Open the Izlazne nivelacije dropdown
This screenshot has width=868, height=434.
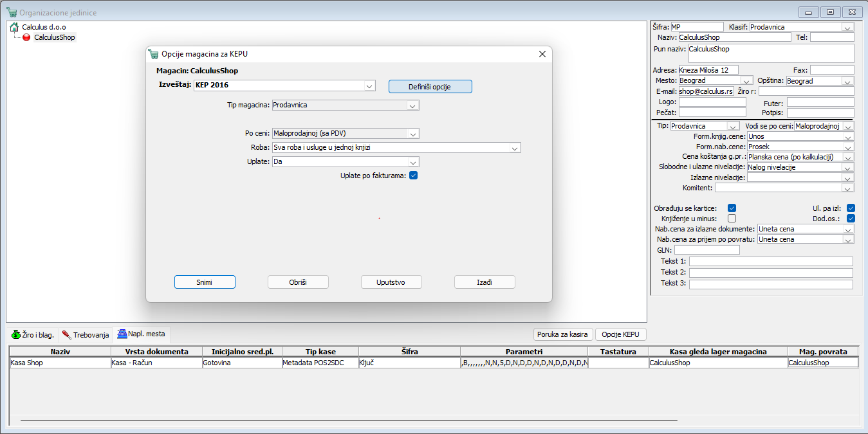click(848, 177)
